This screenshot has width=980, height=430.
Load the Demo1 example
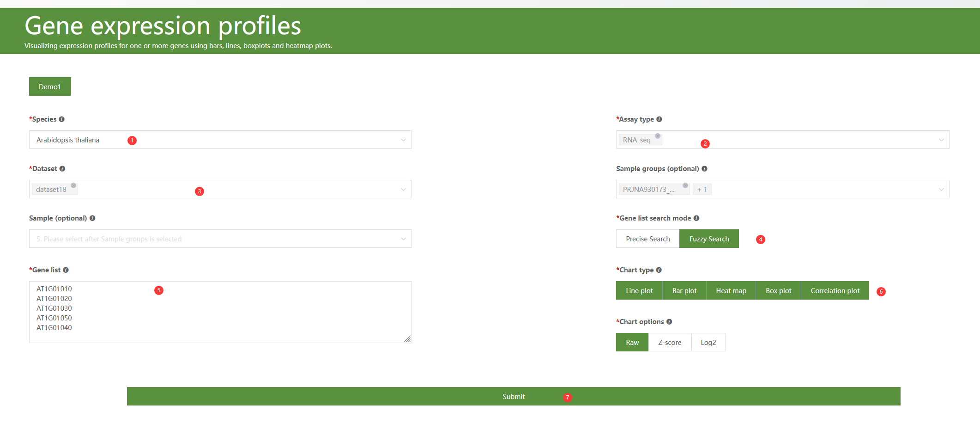[x=50, y=86]
